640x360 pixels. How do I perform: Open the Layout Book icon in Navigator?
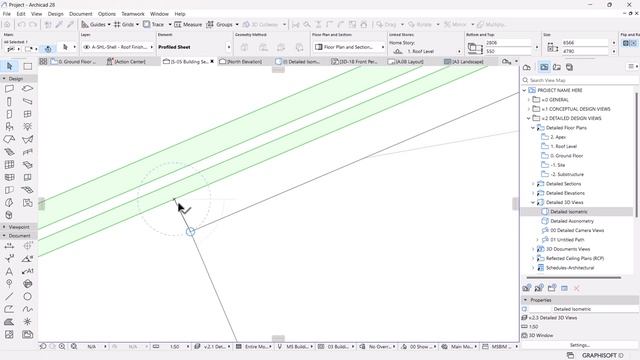pos(557,67)
